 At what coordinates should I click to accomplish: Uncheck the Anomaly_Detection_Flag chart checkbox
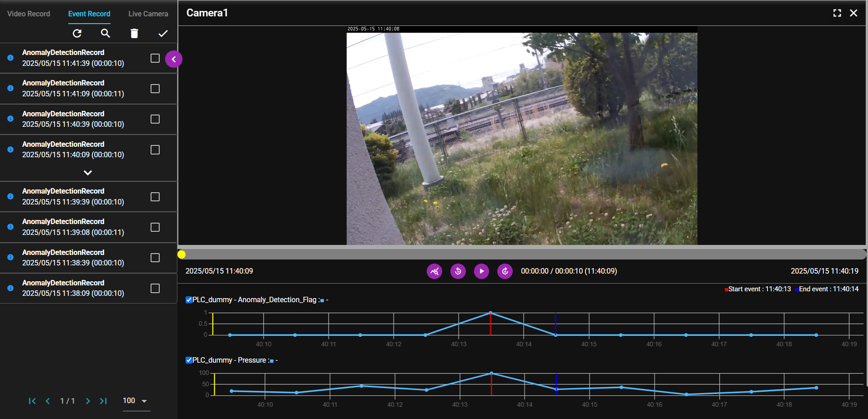[x=189, y=300]
